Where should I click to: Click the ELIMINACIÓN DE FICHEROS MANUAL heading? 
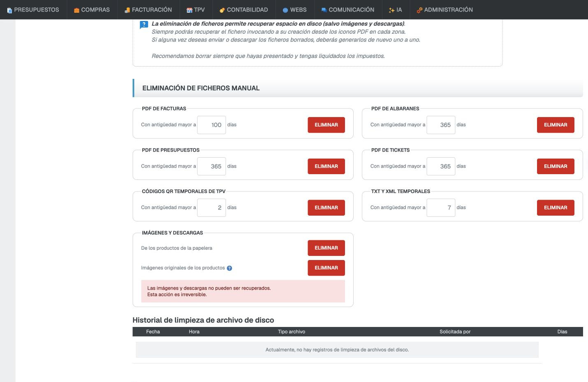coord(201,88)
